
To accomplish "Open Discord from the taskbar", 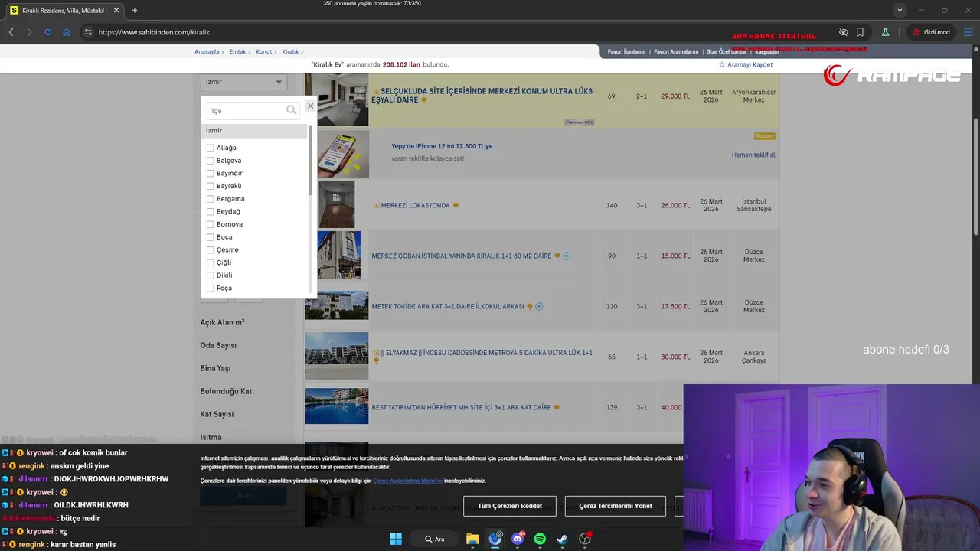I will point(518,539).
